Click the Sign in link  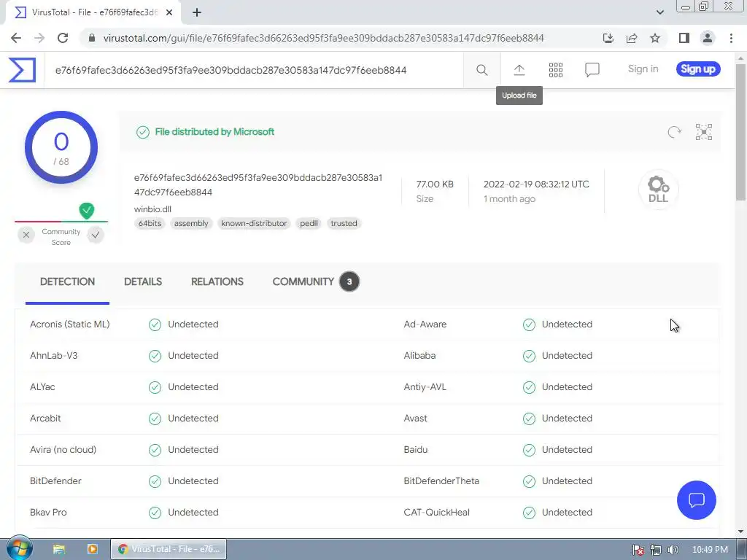(643, 69)
